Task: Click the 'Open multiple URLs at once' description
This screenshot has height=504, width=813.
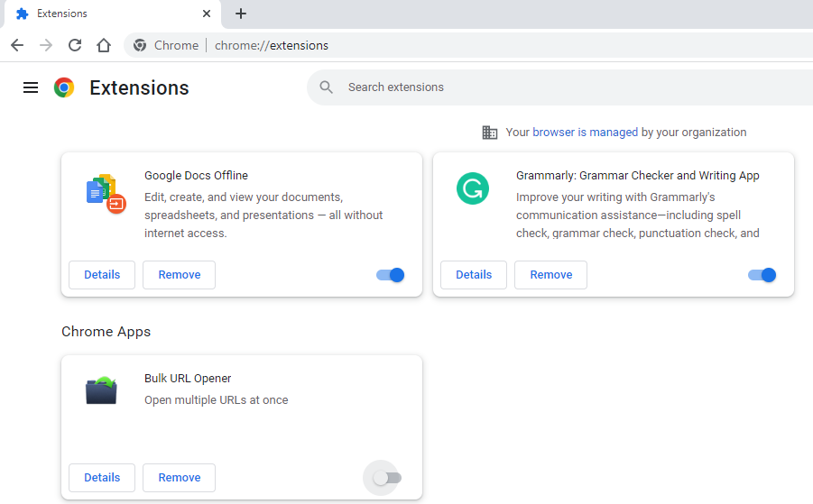Action: click(217, 400)
